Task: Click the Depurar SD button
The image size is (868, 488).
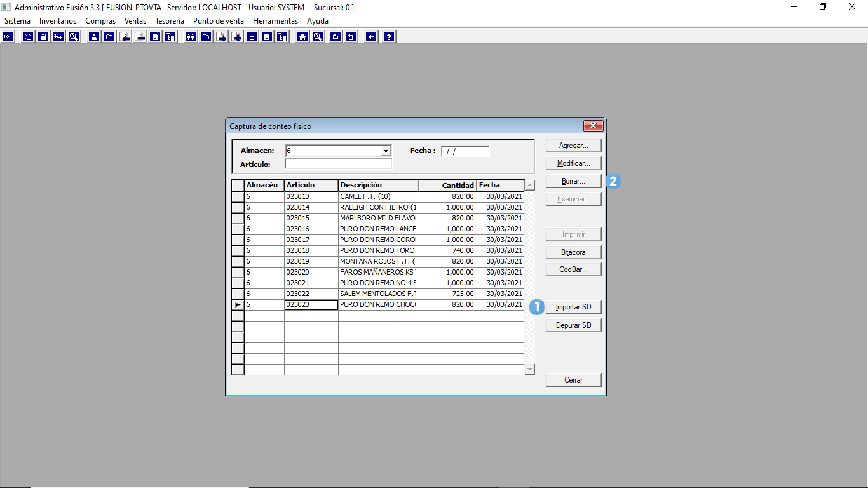Action: tap(574, 325)
